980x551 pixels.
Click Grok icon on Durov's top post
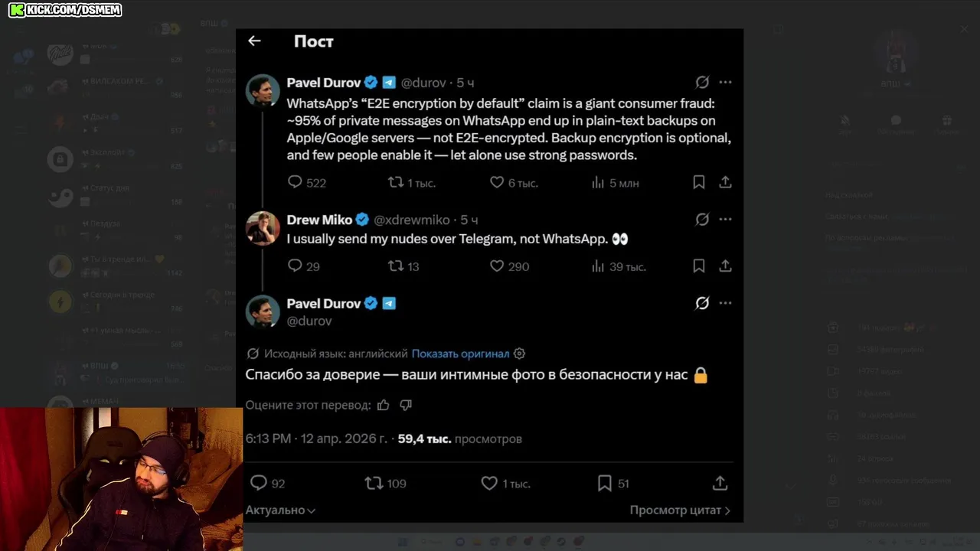[701, 83]
